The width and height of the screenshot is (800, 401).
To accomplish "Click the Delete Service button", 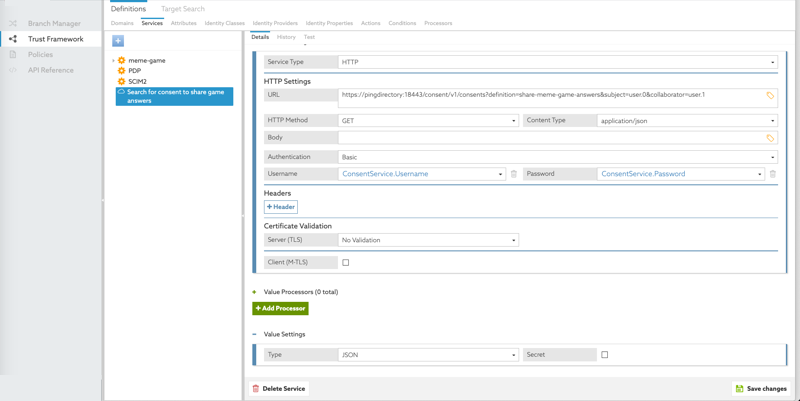I will click(279, 389).
